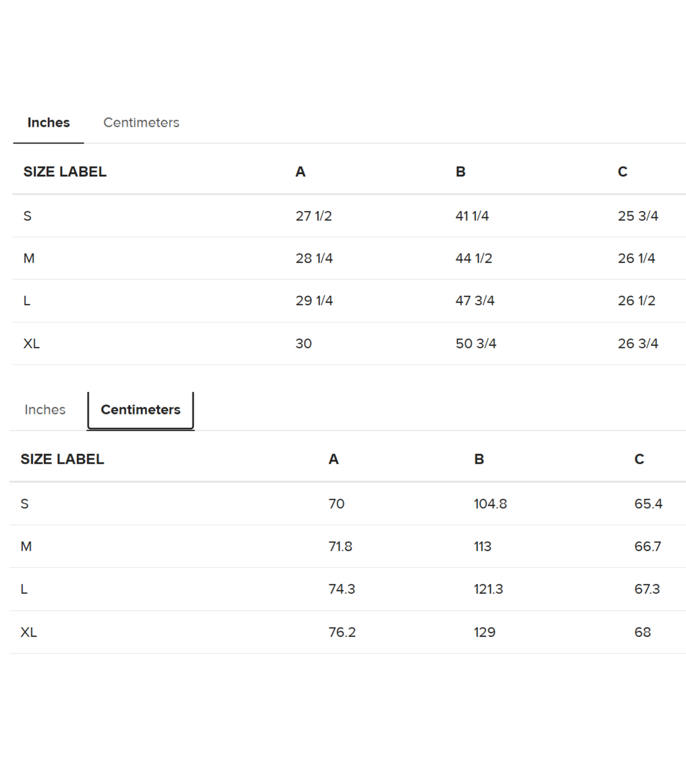Click the 26 3/4 value for size XL

coord(638,343)
